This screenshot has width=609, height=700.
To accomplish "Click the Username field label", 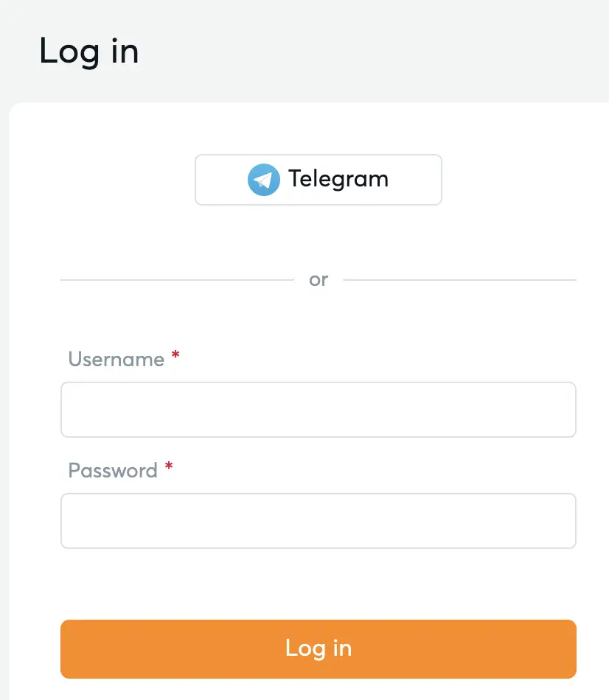I will click(x=116, y=360).
